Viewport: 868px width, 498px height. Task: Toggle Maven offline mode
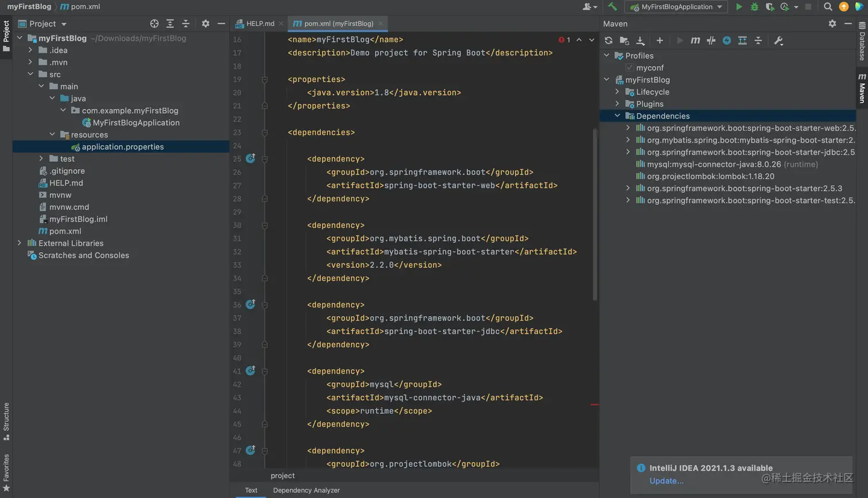[711, 41]
